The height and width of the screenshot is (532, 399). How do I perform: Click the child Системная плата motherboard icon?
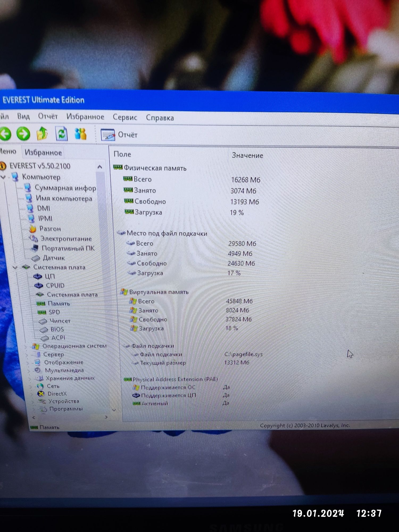click(x=40, y=294)
